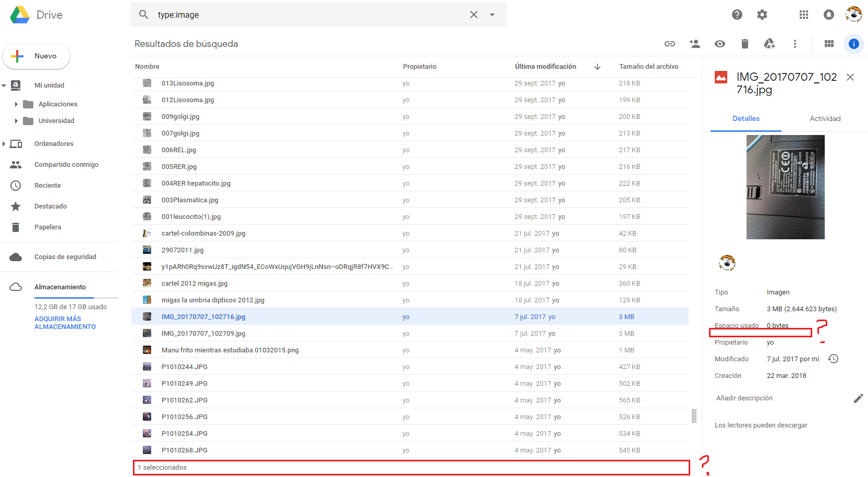
Task: Sort by Última modificación header
Action: pyautogui.click(x=545, y=67)
